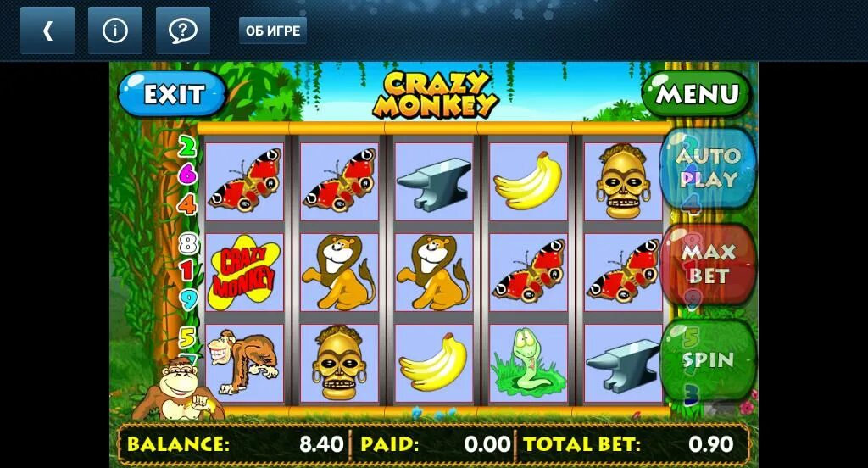Click the monkey symbol on first reel
This screenshot has height=468, width=868.
[x=244, y=364]
